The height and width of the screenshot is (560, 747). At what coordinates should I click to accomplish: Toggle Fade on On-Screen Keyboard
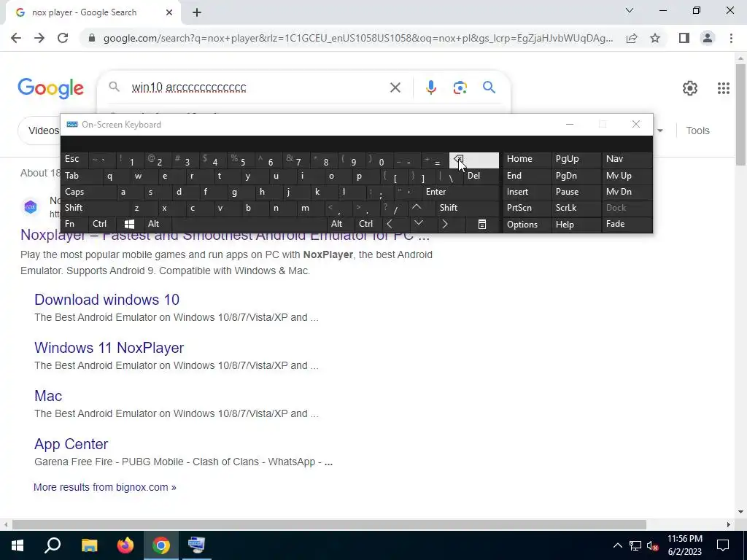[x=627, y=225]
